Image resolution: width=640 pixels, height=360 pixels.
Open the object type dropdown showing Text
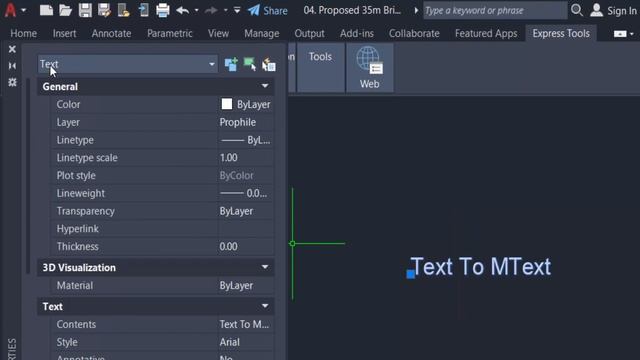[127, 64]
